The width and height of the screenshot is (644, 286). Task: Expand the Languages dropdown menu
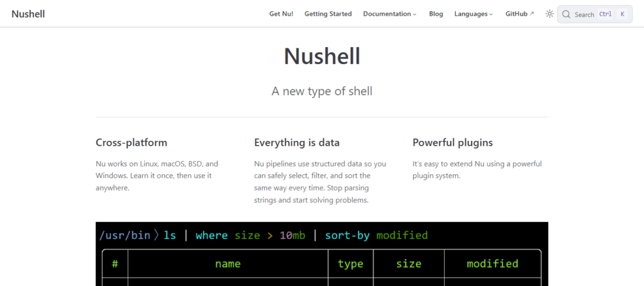point(474,14)
